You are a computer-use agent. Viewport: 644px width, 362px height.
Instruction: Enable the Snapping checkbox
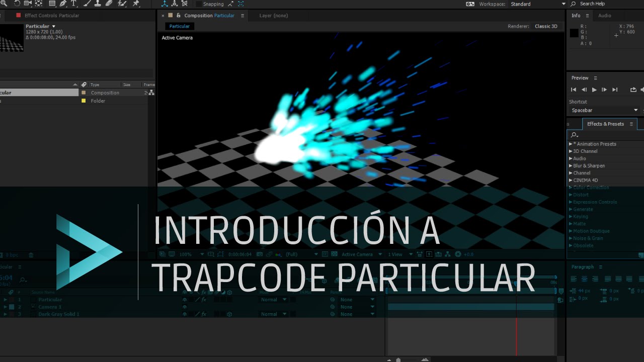click(x=198, y=4)
